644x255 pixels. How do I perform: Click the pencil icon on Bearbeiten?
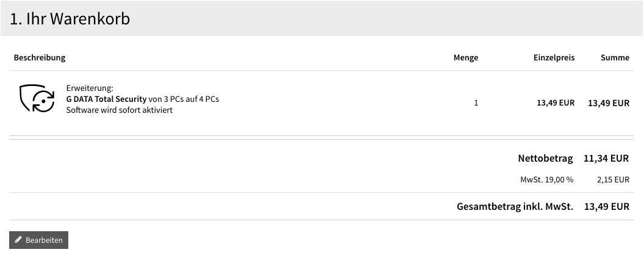18,239
